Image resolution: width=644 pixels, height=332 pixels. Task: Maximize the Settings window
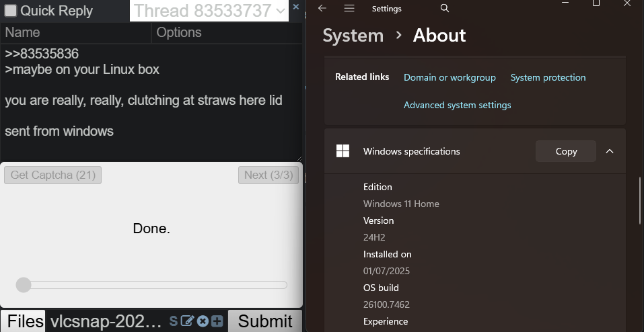point(596,3)
